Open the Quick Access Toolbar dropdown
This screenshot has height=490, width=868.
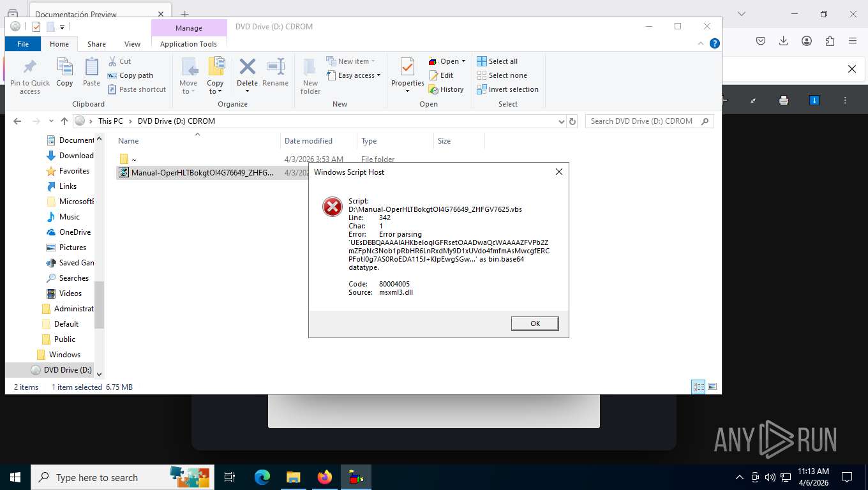click(62, 27)
